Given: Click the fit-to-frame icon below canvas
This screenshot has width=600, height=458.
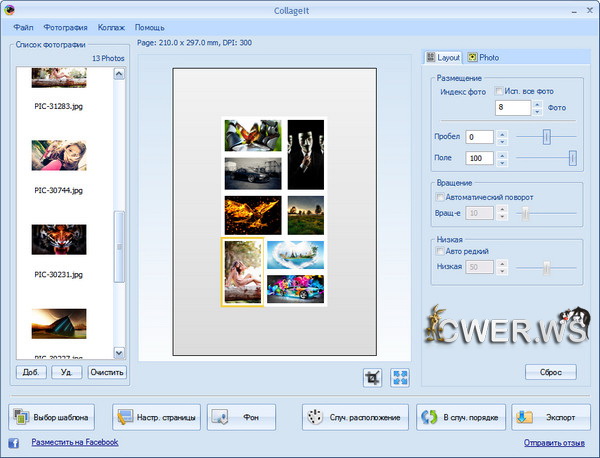Looking at the screenshot, I should click(399, 377).
